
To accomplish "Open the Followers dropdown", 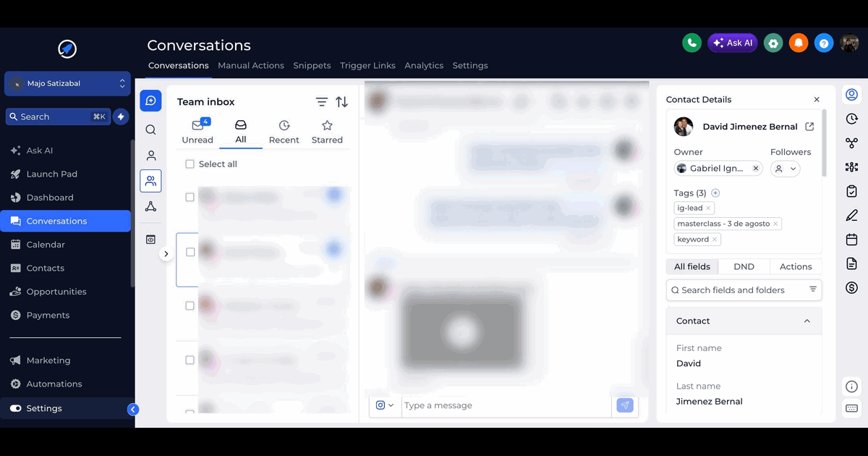I will [786, 169].
